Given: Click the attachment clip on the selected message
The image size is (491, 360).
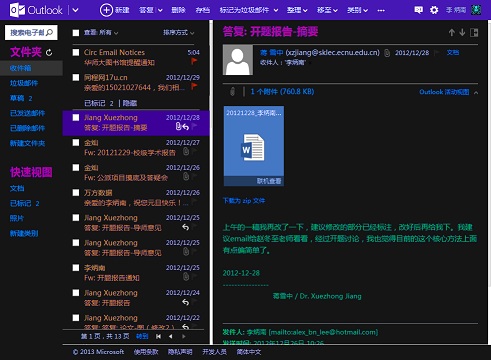Looking at the screenshot, I should tap(178, 126).
